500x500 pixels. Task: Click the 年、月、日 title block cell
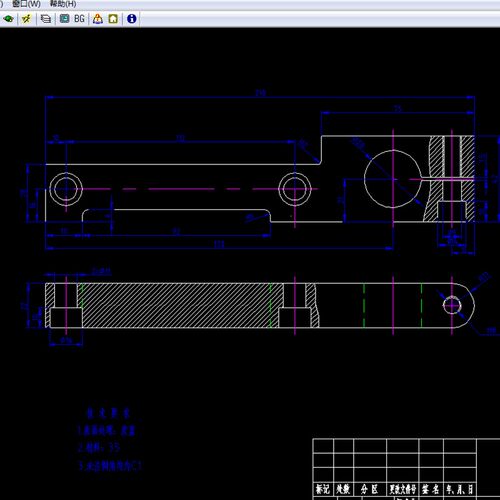click(460, 489)
